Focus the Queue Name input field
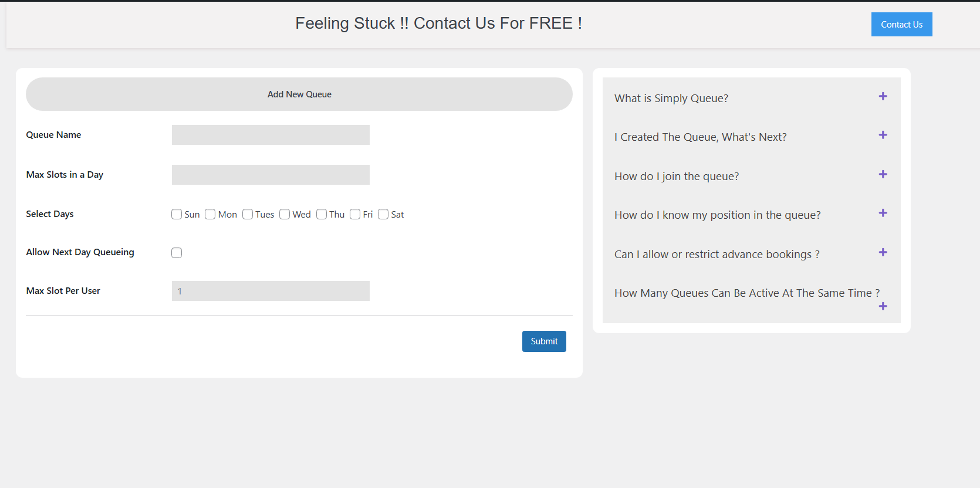Image resolution: width=980 pixels, height=488 pixels. tap(271, 135)
